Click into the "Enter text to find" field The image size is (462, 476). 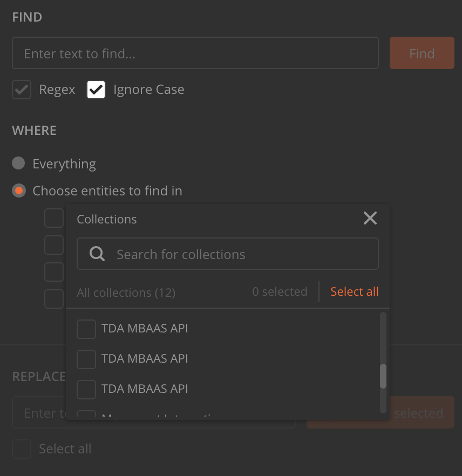(x=195, y=53)
